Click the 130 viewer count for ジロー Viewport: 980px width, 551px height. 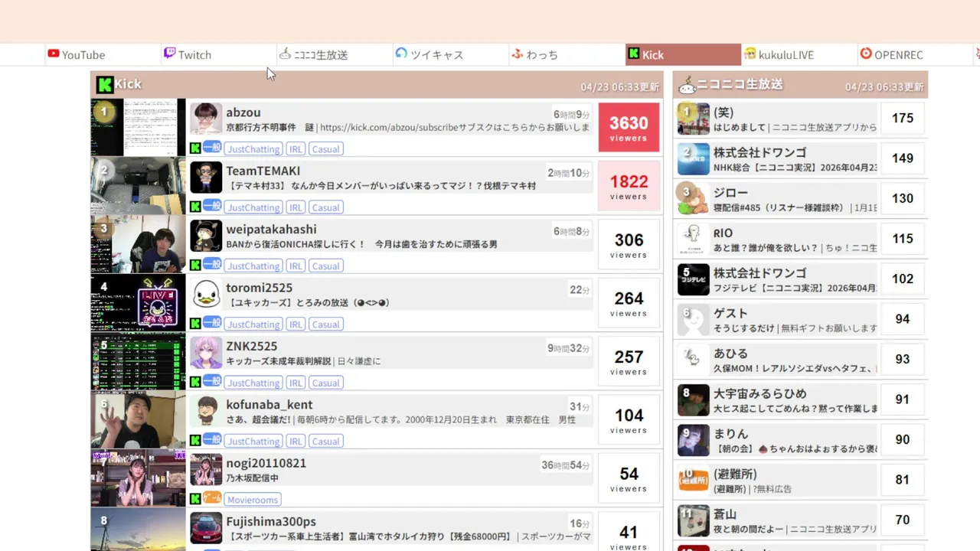click(903, 198)
